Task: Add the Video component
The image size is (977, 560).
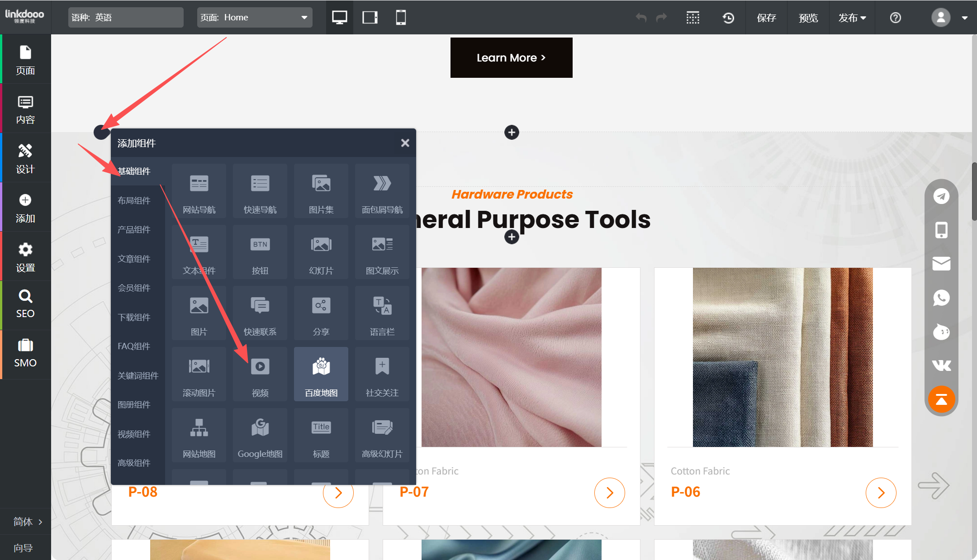Action: (260, 374)
